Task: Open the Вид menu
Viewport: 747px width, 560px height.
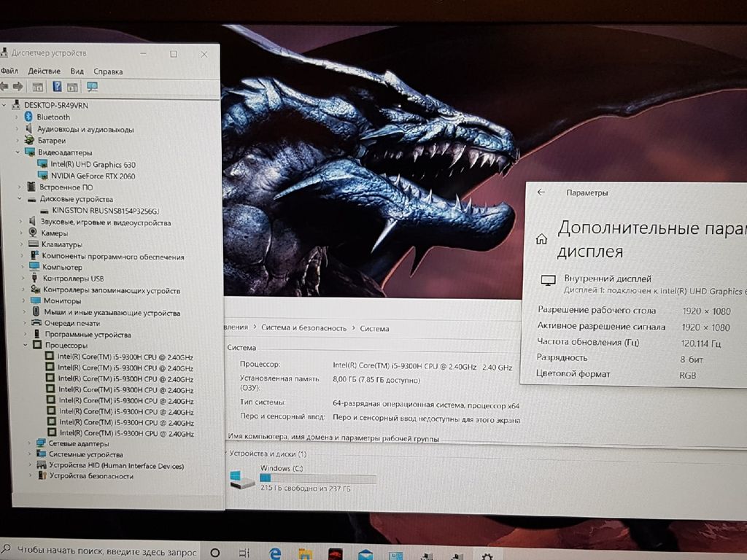Action: 77,71
